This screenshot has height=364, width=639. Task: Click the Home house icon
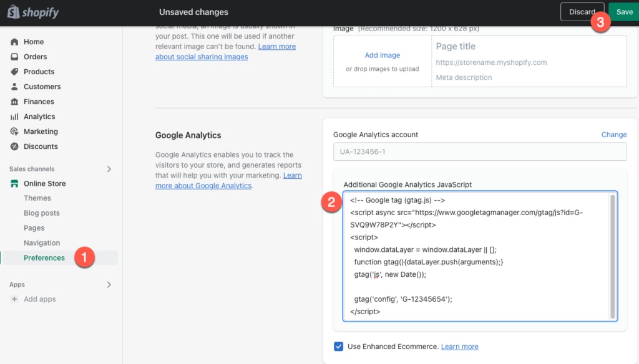(14, 42)
